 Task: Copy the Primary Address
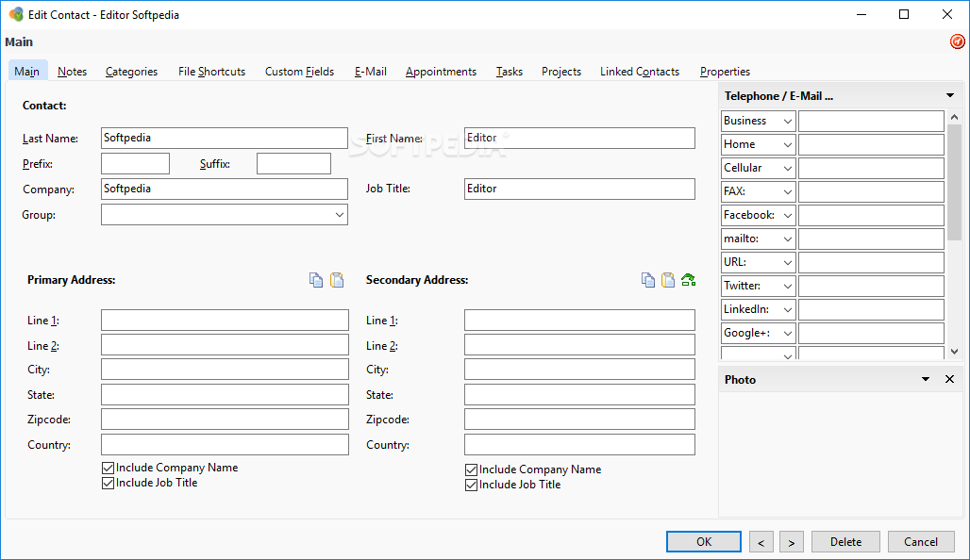(x=316, y=280)
